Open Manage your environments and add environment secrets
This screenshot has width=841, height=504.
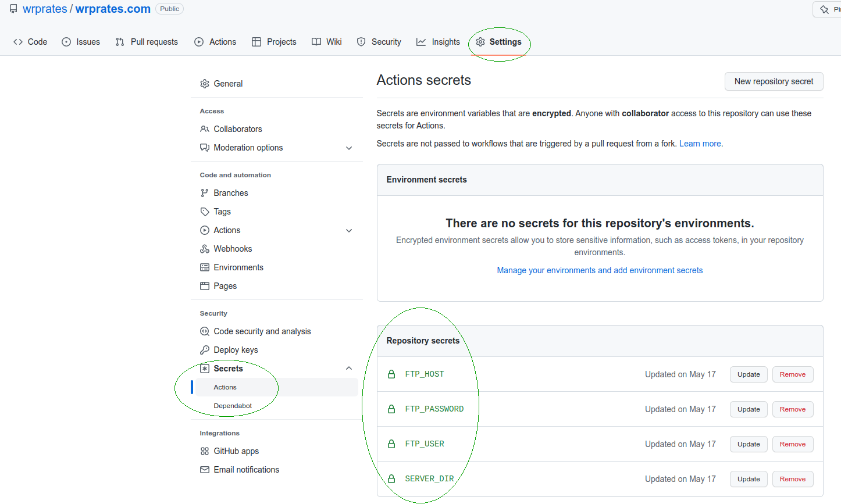[600, 270]
